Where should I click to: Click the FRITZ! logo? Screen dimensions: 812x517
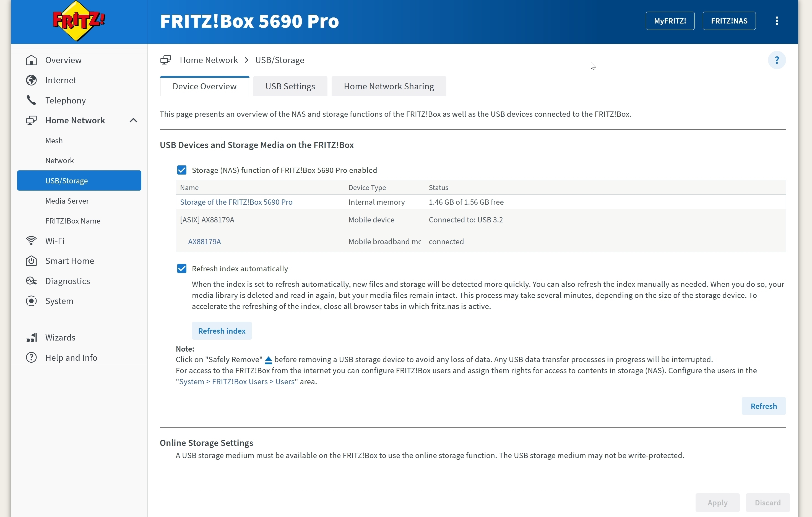[79, 21]
